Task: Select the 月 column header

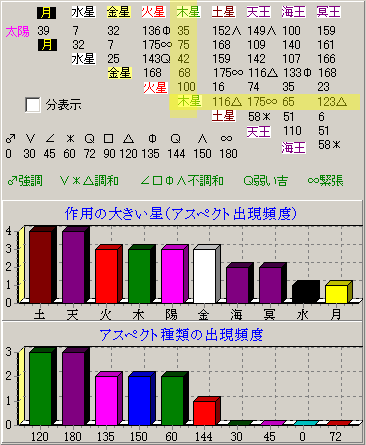Action: [46, 13]
